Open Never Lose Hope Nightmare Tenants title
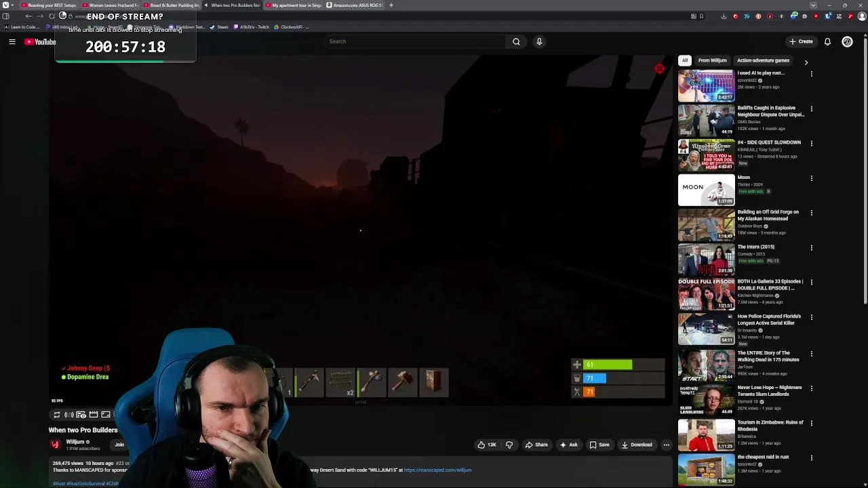The width and height of the screenshot is (868, 488). (770, 390)
